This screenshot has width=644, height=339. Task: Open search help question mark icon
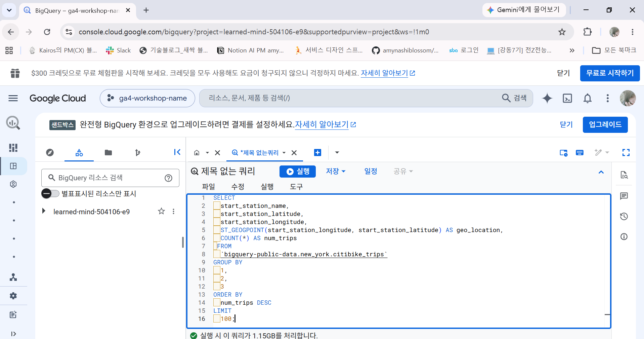(168, 178)
